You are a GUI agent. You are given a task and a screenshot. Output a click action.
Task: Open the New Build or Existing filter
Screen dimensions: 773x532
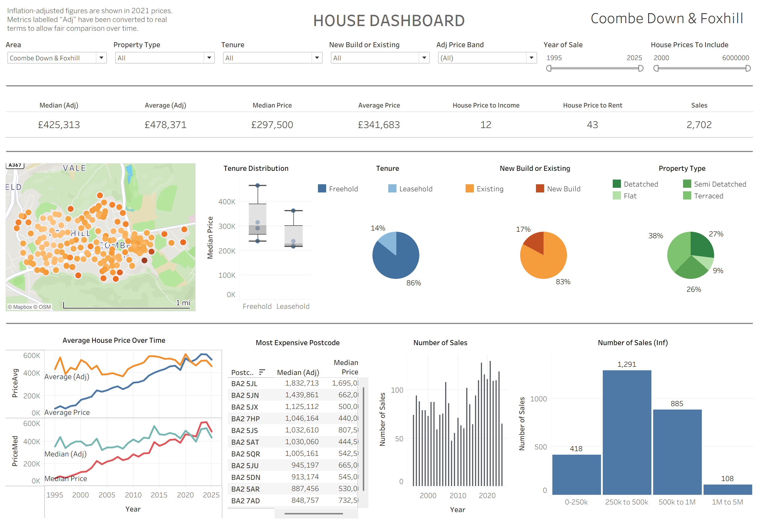tap(424, 58)
